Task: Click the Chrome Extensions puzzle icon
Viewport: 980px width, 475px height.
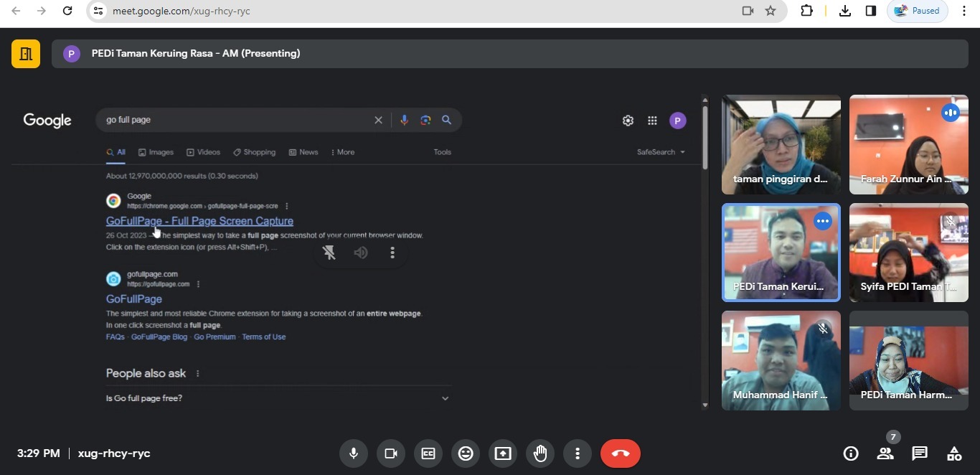Action: pos(806,11)
